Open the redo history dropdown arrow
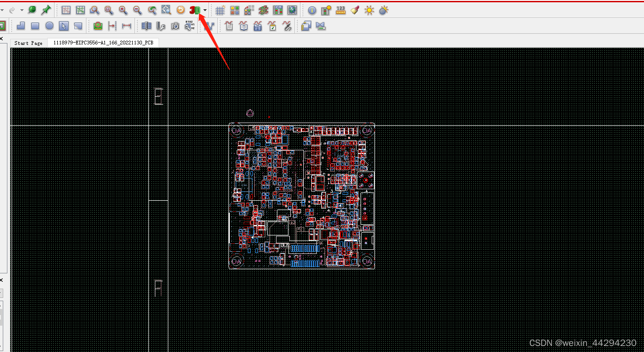 (22, 10)
